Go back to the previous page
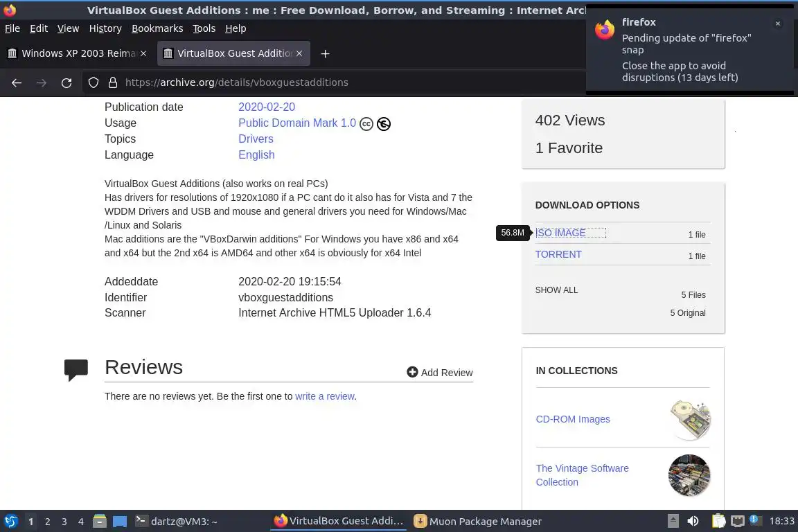 [17, 82]
